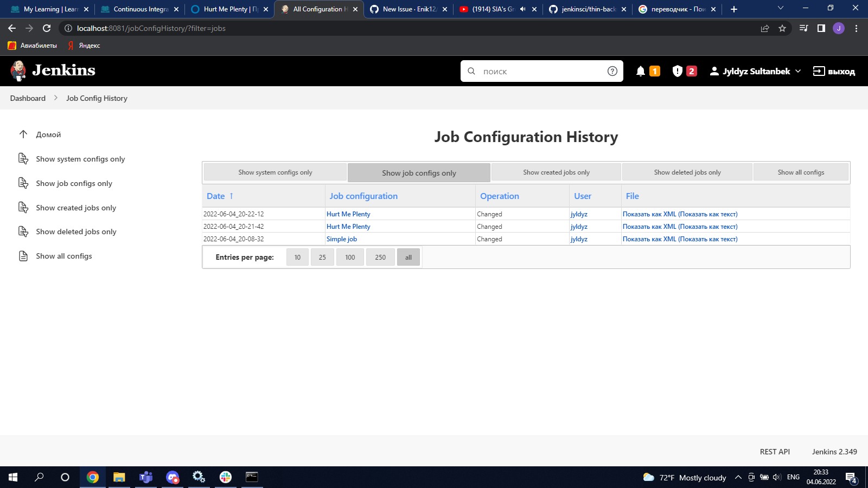This screenshot has height=488, width=868.
Task: Open the Simple job link
Action: click(x=342, y=239)
